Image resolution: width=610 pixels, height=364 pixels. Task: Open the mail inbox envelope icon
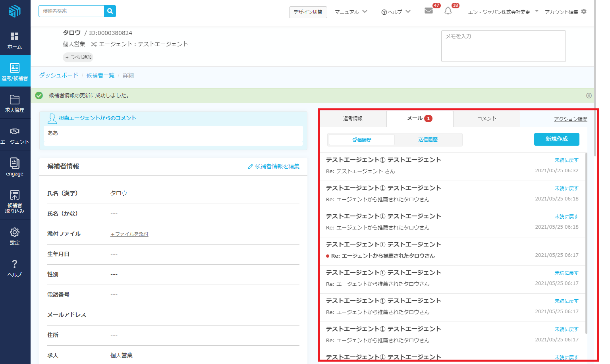coord(429,11)
